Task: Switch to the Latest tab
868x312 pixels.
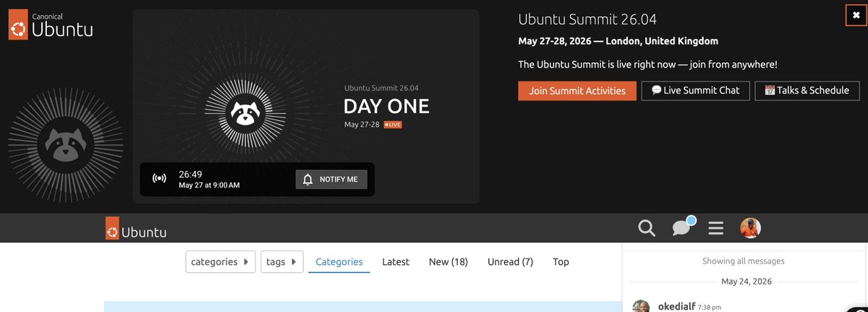Action: click(x=396, y=262)
